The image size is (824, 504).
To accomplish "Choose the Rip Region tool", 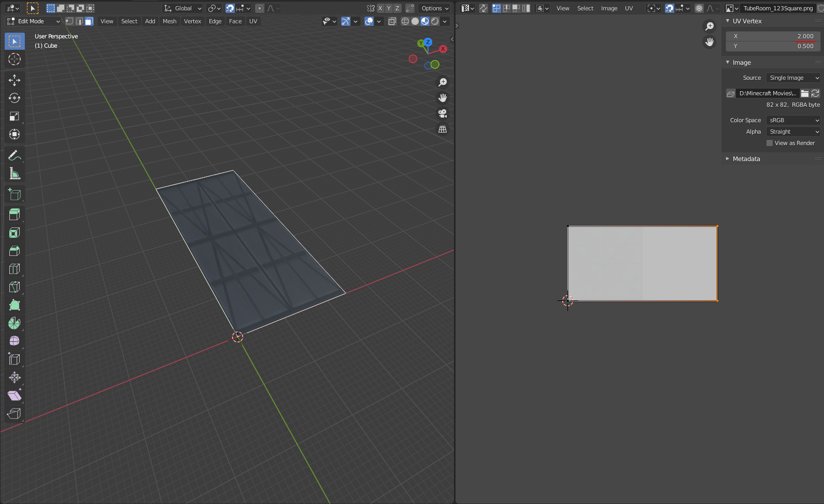I will (x=15, y=413).
